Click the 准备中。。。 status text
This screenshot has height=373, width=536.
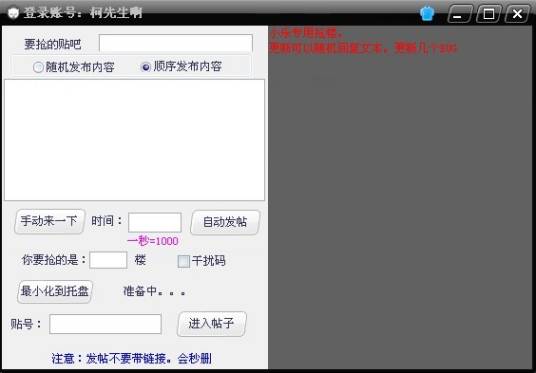pyautogui.click(x=154, y=291)
